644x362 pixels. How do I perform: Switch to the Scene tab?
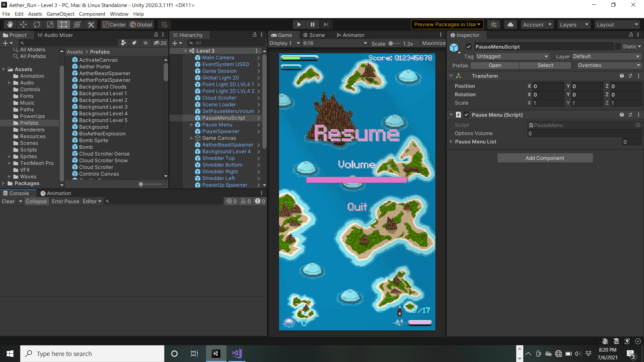click(314, 35)
